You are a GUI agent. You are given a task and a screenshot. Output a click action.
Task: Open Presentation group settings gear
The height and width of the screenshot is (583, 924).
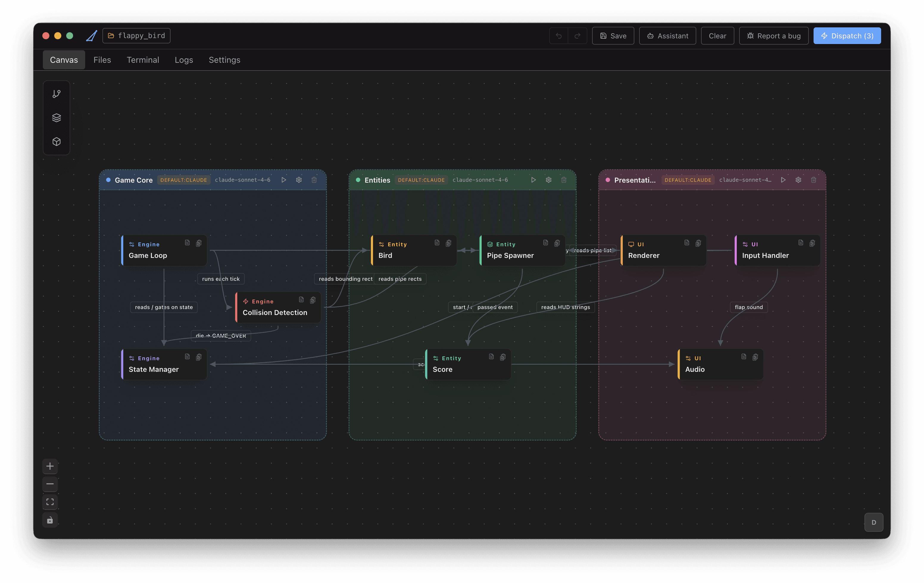[798, 180]
